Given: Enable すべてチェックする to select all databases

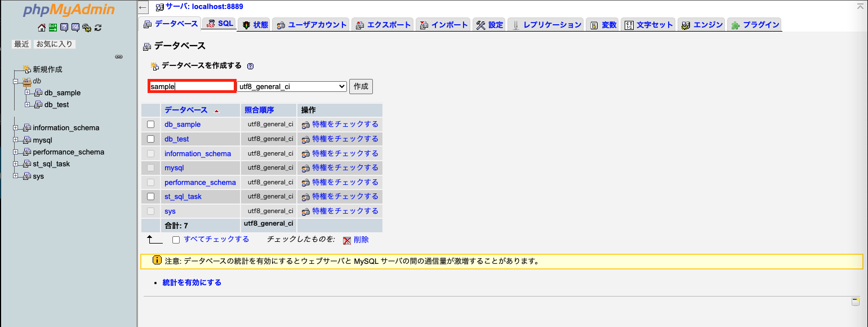Looking at the screenshot, I should (176, 239).
